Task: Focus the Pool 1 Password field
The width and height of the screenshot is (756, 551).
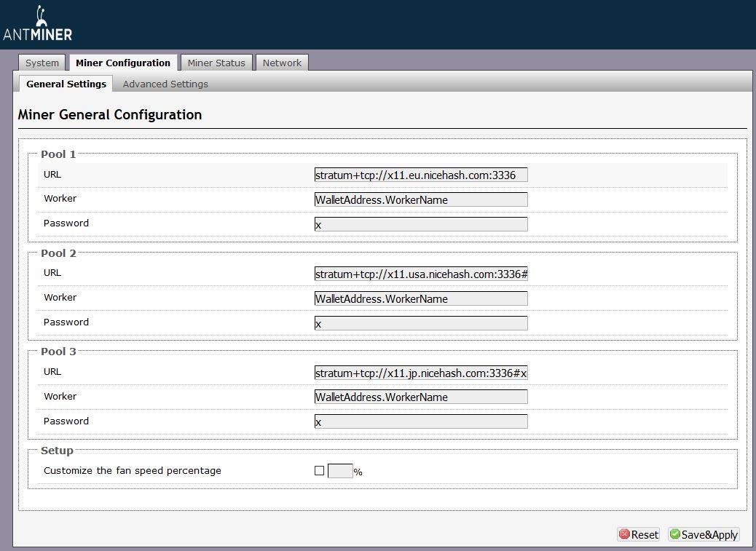Action: (x=421, y=224)
